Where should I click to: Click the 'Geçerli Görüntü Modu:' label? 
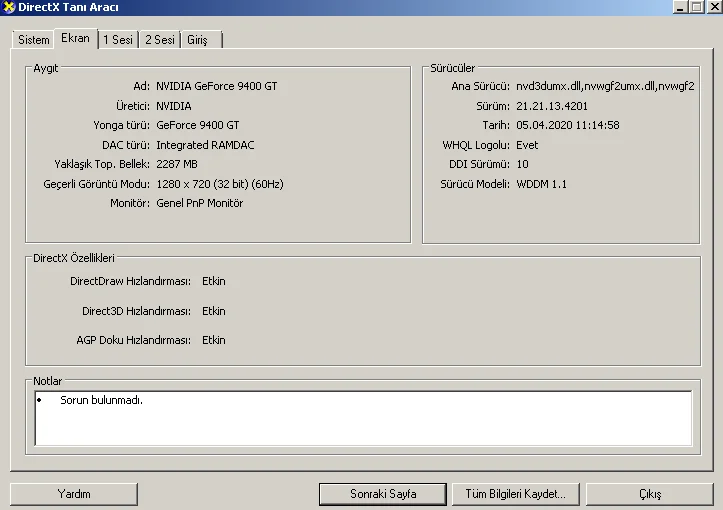(96, 184)
